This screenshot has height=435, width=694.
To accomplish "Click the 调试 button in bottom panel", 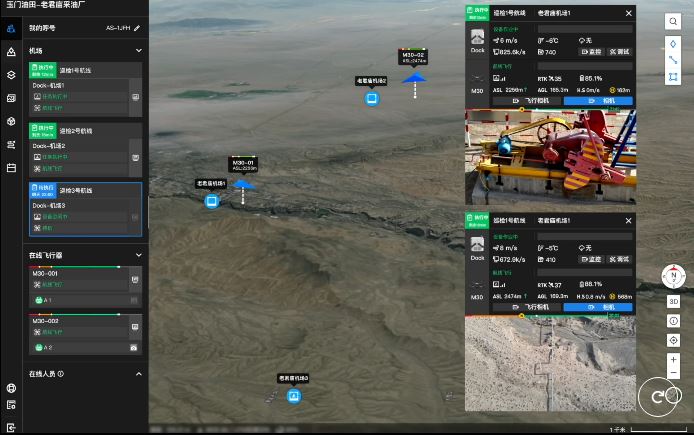I will pyautogui.click(x=621, y=259).
